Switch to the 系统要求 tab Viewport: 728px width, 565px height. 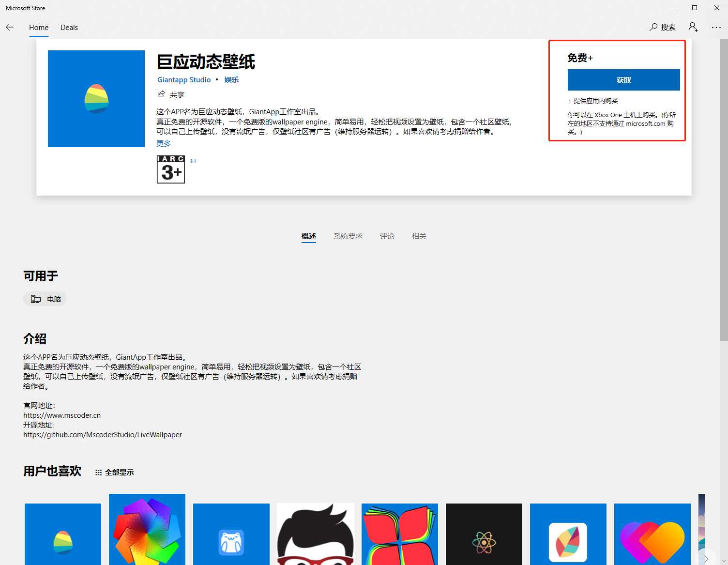348,236
